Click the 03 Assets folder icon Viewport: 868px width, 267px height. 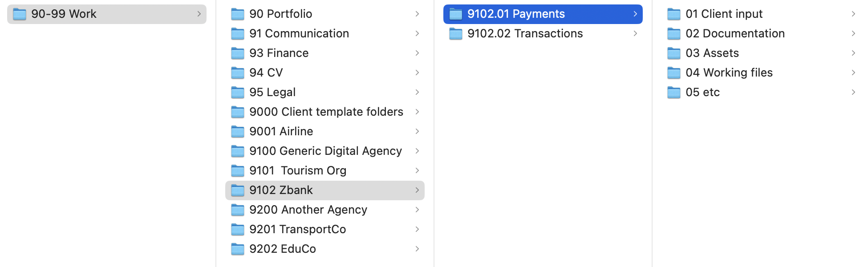click(x=674, y=53)
